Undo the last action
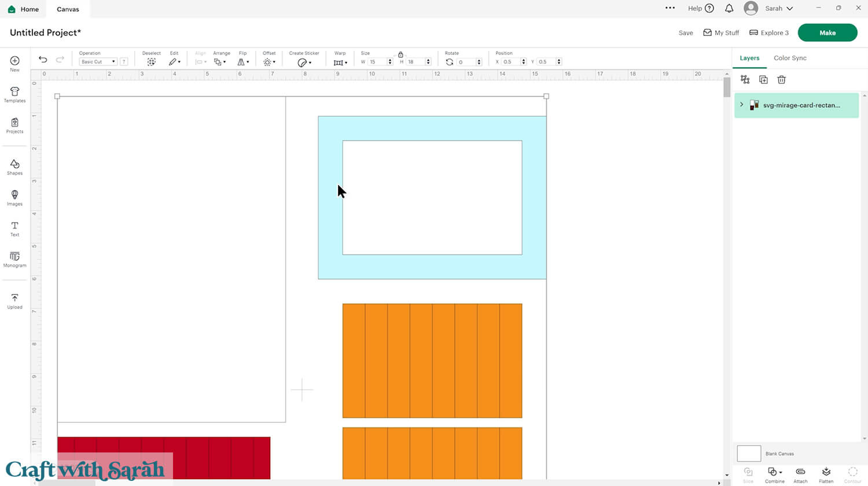This screenshot has width=868, height=486. pyautogui.click(x=43, y=60)
